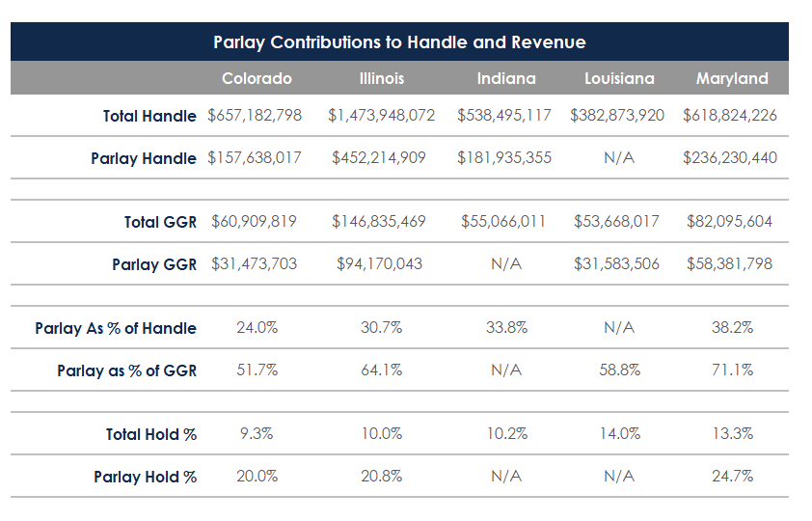The width and height of the screenshot is (812, 521).
Task: Click the Louisiana column header
Action: coord(618,79)
